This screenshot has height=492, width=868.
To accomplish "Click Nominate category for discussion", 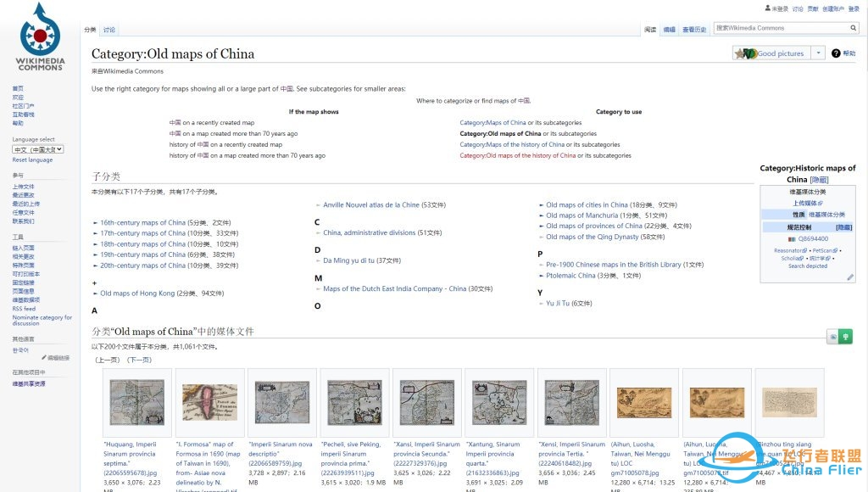I will 42,321.
